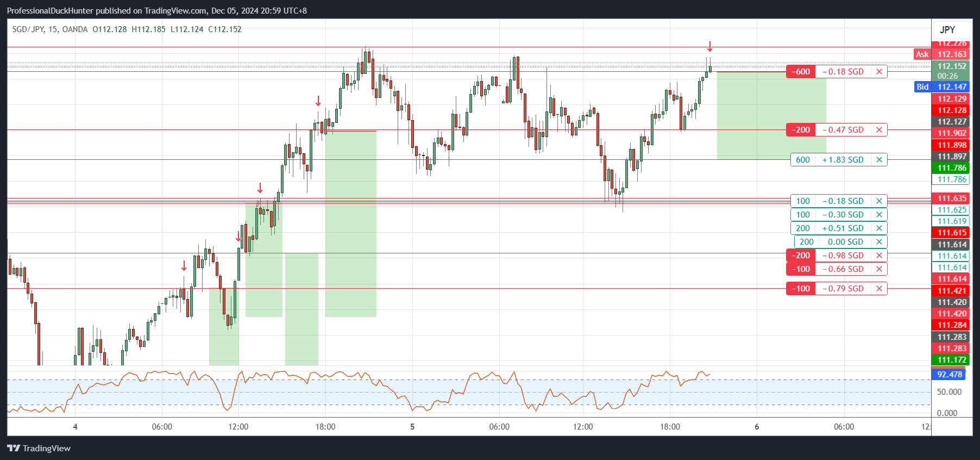
Task: Click the -0.66 SGD loss value
Action: point(843,269)
